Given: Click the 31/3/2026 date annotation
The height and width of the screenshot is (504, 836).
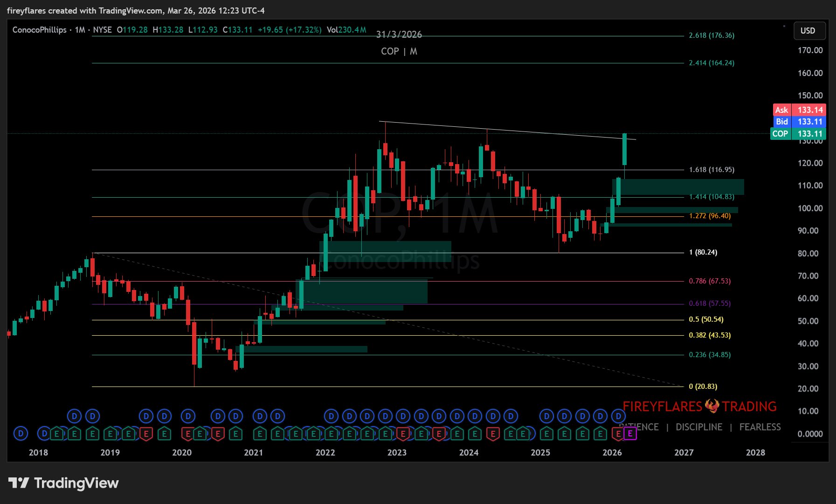Looking at the screenshot, I should click(x=399, y=35).
